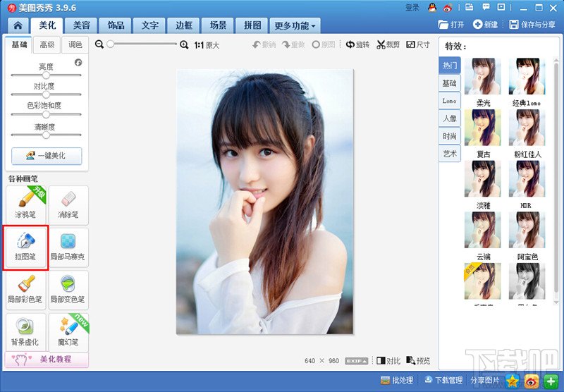Open the 调色 color sub-tab
564x392 pixels.
[x=75, y=44]
